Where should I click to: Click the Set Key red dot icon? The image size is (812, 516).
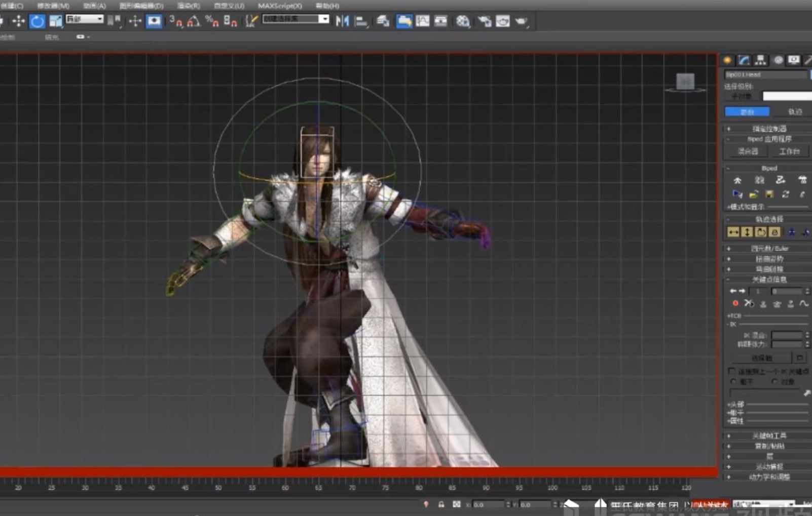pos(735,303)
